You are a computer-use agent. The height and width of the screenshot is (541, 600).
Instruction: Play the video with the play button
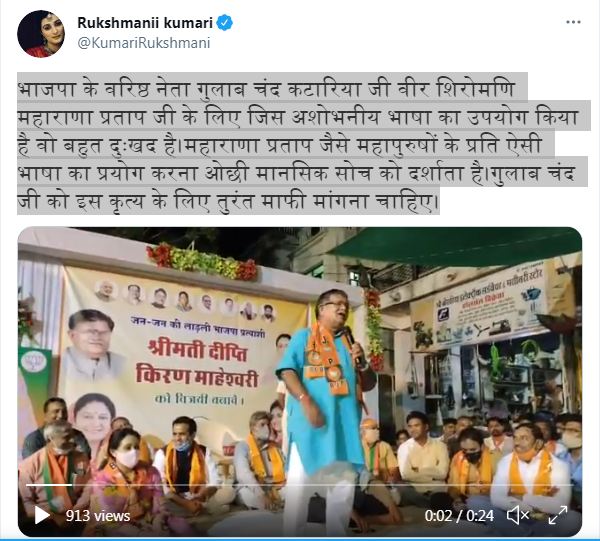(41, 515)
